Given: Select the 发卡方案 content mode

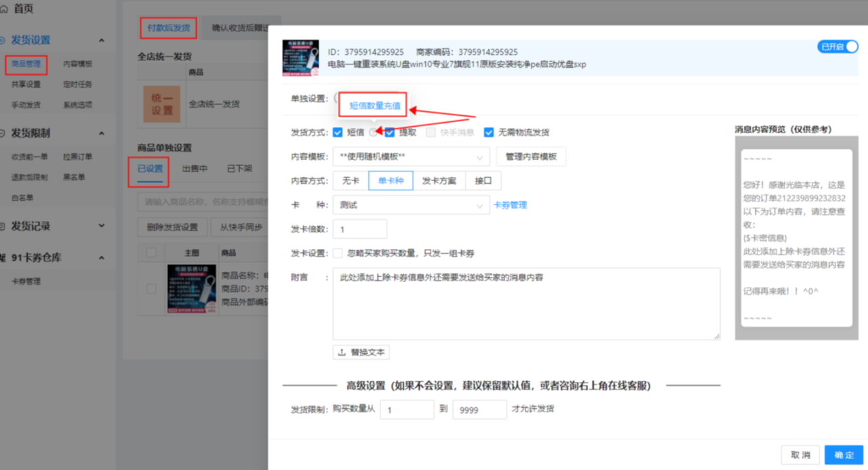Looking at the screenshot, I should [439, 181].
